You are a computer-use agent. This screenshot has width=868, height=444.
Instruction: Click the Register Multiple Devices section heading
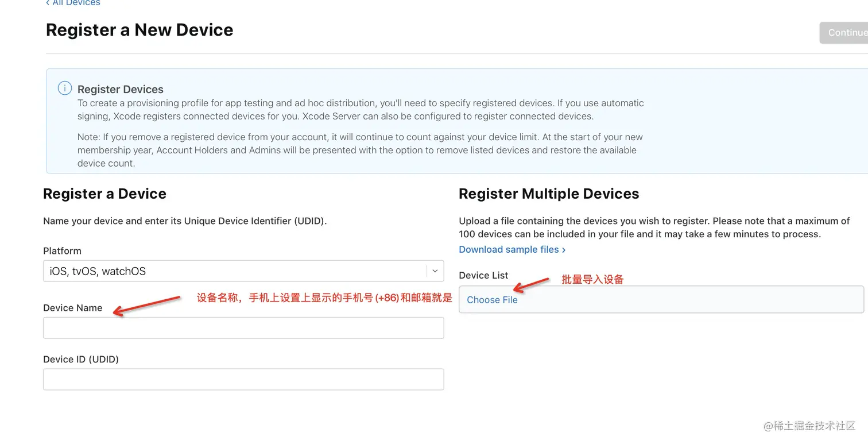(x=549, y=194)
